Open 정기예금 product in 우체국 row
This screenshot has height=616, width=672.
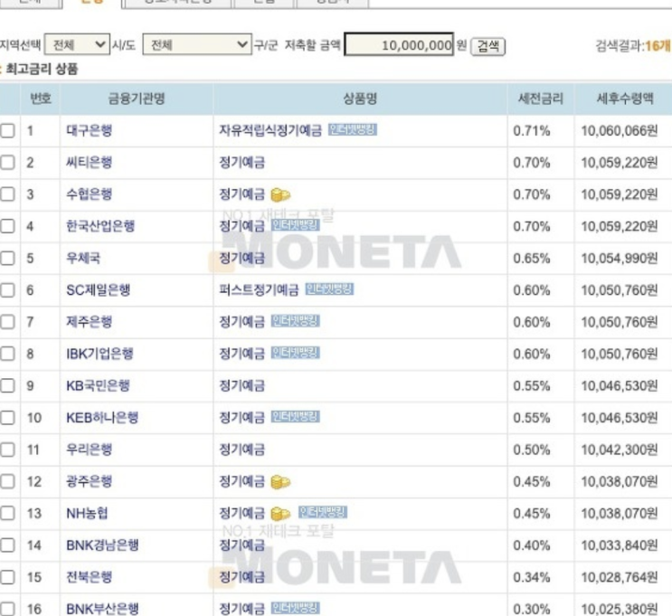tap(241, 258)
